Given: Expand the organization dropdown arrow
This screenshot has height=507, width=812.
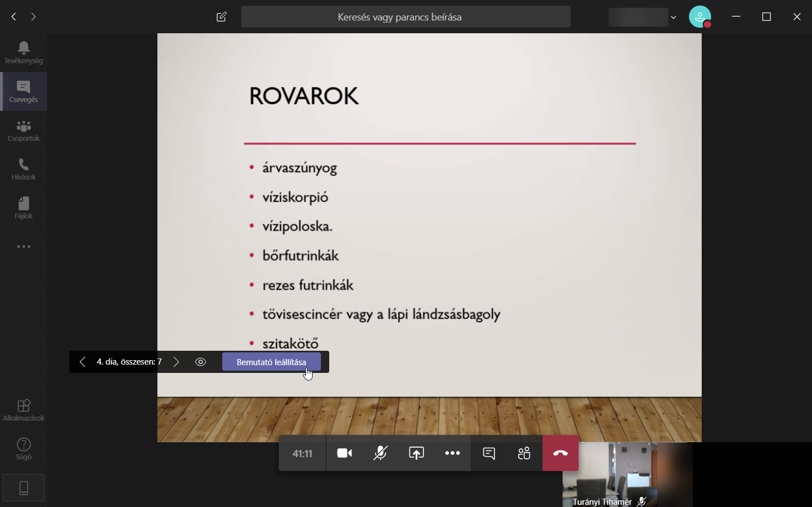Looking at the screenshot, I should 673,17.
